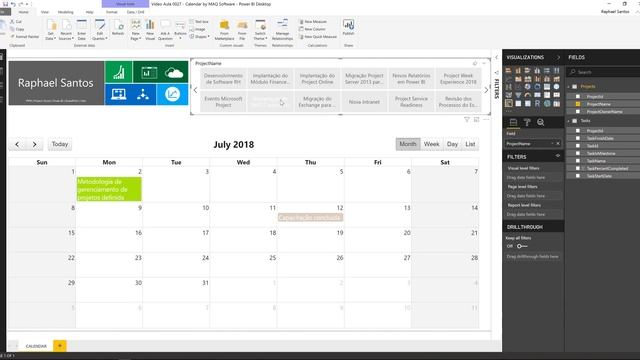Check TaskPercentCompleted field checkbox
The width and height of the screenshot is (640, 360).
(x=578, y=168)
